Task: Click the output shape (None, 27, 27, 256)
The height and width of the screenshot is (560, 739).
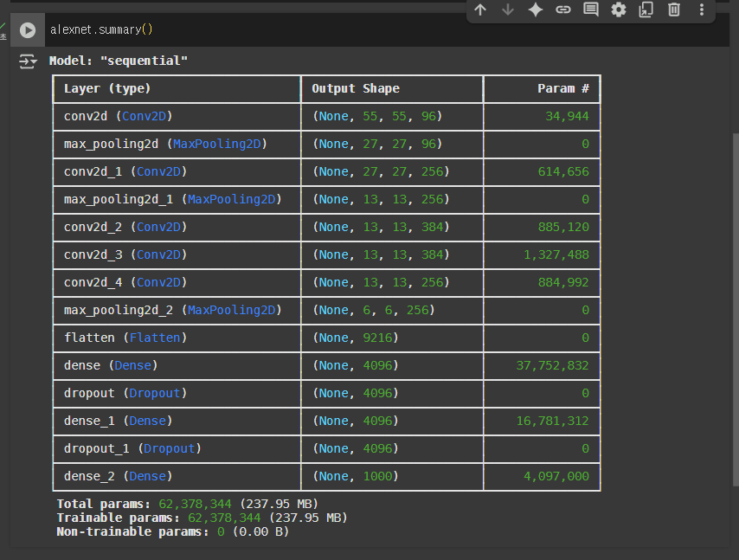Action: [381, 172]
